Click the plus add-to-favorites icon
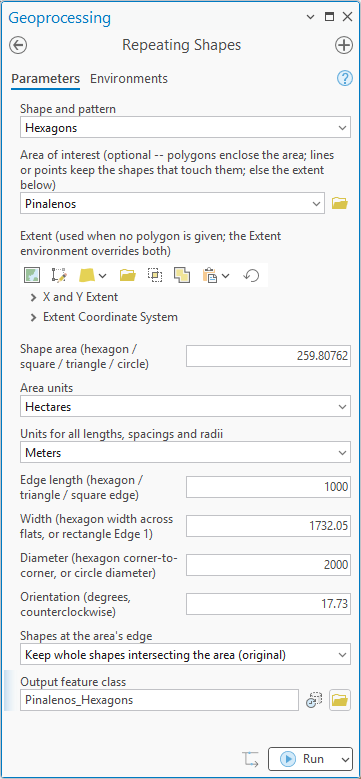The height and width of the screenshot is (779, 361). click(344, 45)
